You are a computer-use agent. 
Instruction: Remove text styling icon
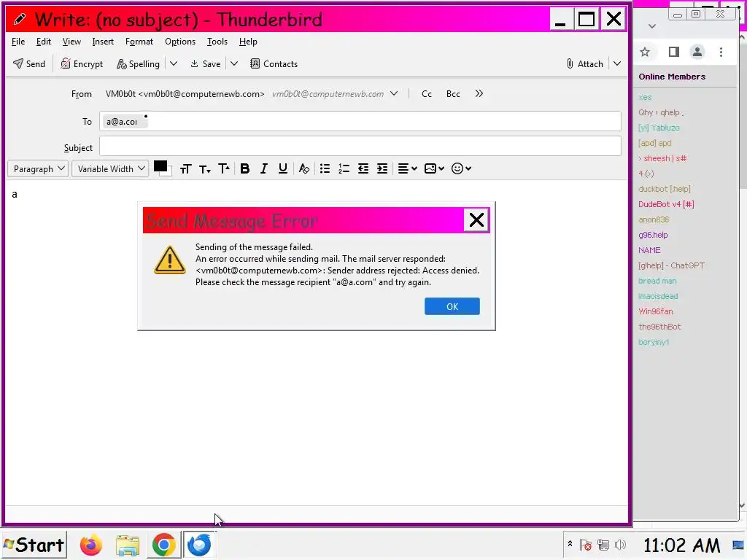coord(304,168)
